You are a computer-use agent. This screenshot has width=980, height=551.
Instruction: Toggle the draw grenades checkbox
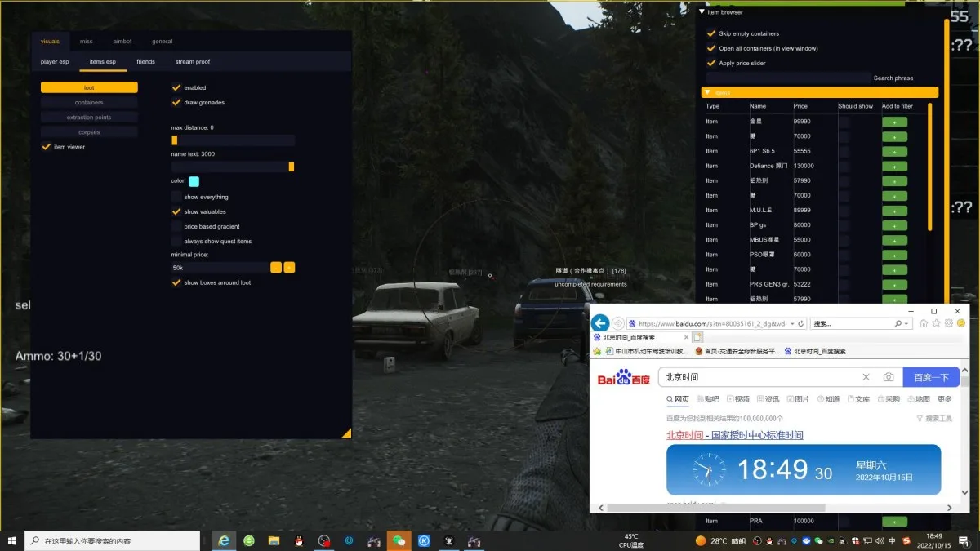coord(176,102)
